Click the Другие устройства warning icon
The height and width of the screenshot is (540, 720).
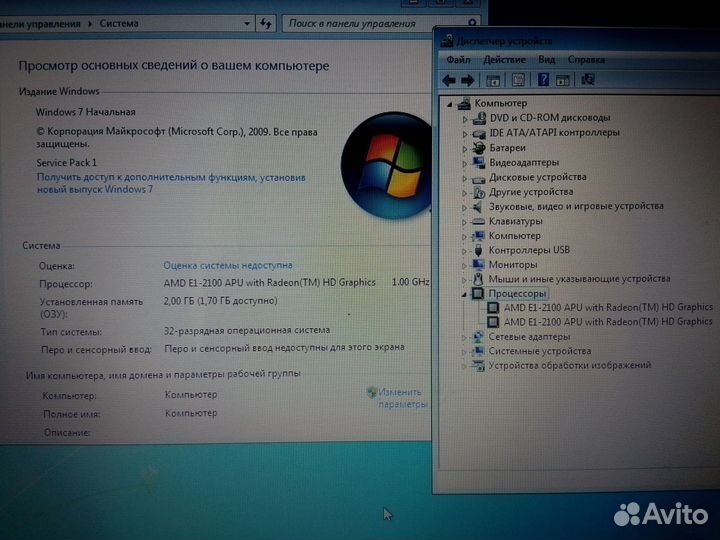pos(478,192)
